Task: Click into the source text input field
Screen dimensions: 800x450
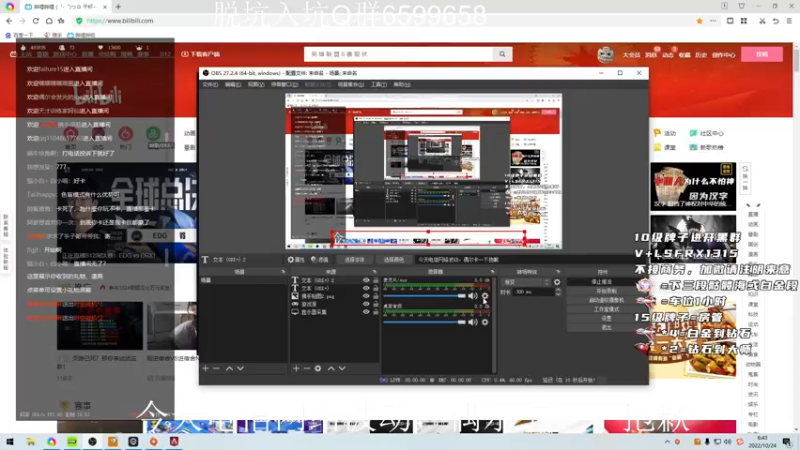Action: 530,260
